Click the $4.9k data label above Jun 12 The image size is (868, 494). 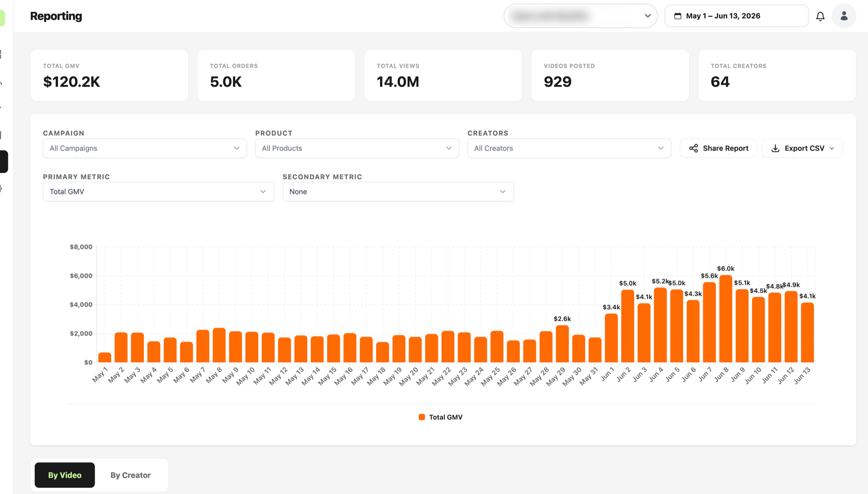(791, 285)
